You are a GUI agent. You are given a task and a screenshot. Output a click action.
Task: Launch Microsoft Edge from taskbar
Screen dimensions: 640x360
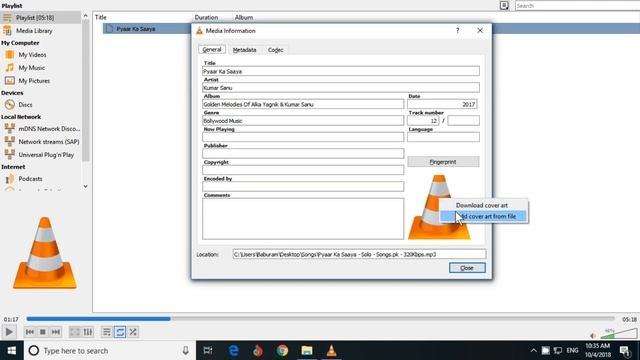233,351
